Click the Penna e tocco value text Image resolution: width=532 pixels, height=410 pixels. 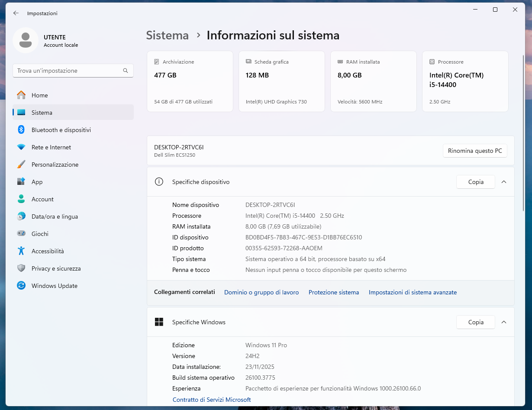[x=326, y=270]
